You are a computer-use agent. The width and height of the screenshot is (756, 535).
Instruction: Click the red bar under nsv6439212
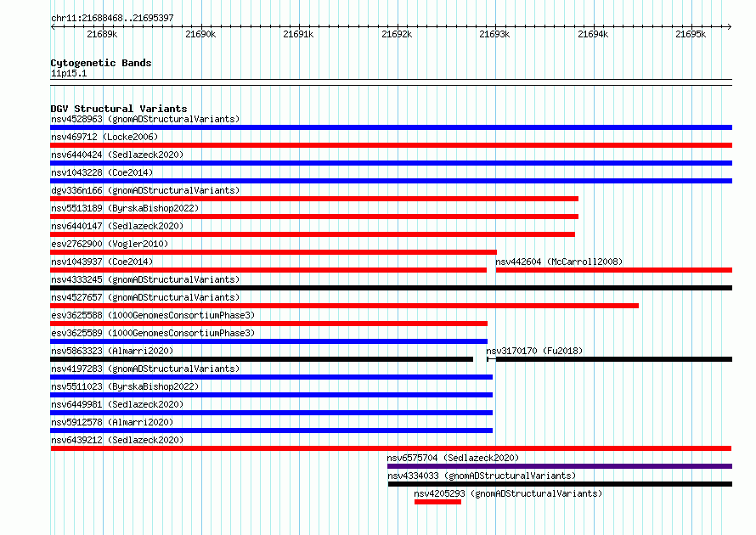391,448
